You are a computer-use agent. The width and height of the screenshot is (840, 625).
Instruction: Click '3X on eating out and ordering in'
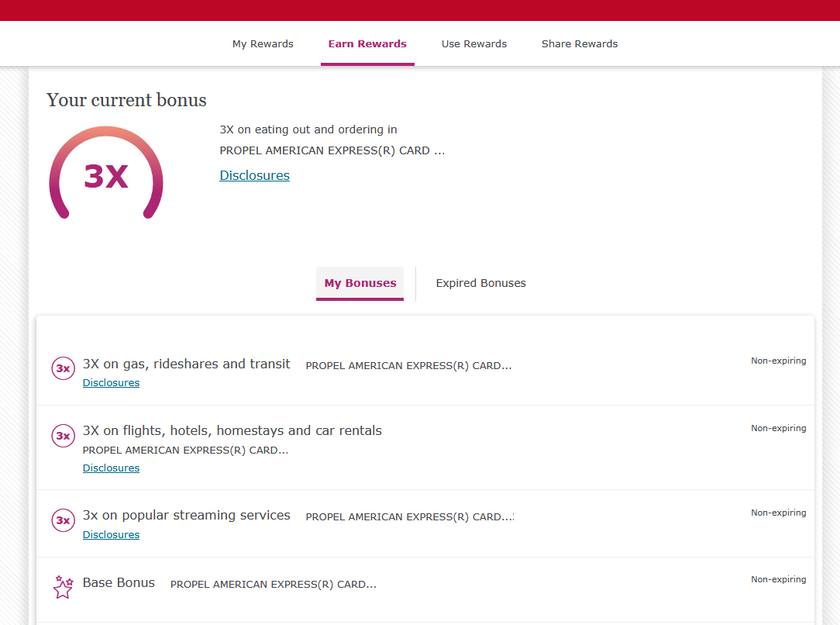click(308, 129)
